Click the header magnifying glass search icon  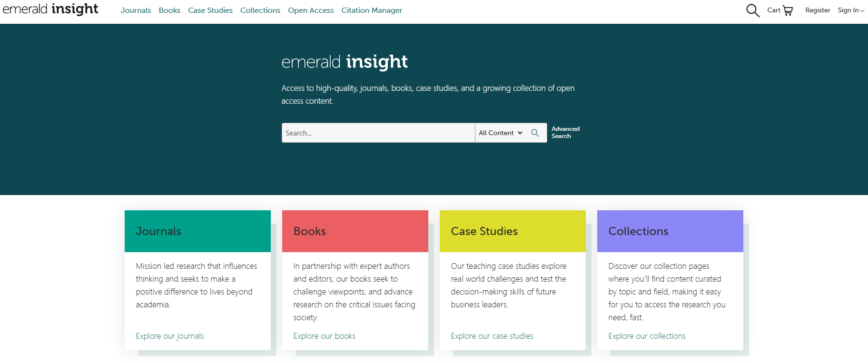[x=752, y=10]
